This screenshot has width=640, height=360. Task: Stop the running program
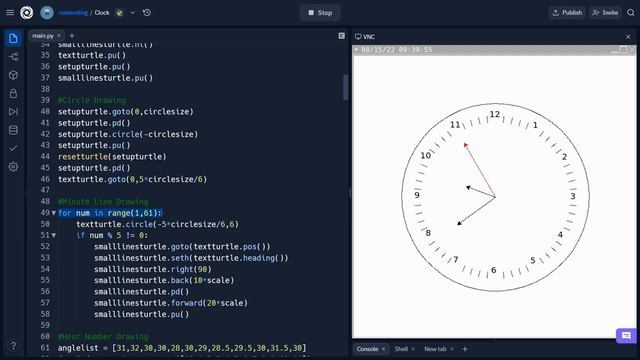[320, 13]
